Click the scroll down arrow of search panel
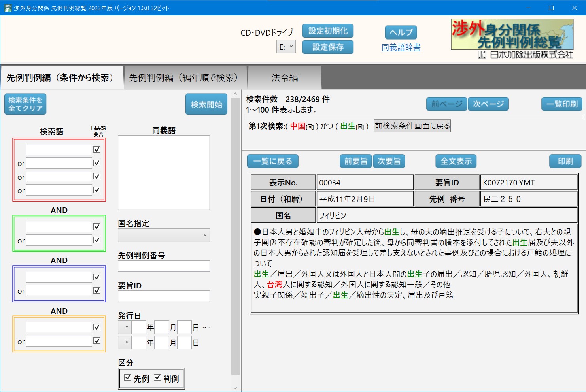Screen dimensions: 586x392 236,388
